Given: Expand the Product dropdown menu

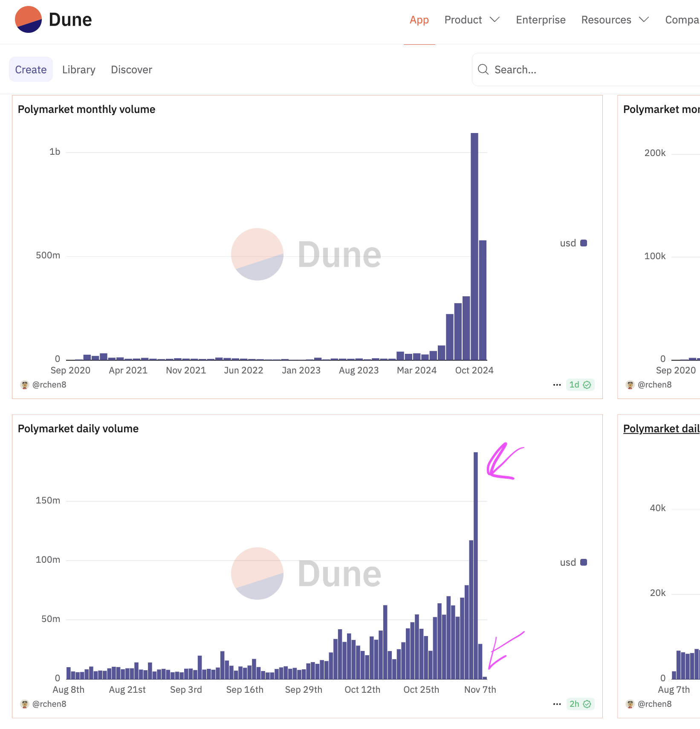Looking at the screenshot, I should [x=471, y=20].
